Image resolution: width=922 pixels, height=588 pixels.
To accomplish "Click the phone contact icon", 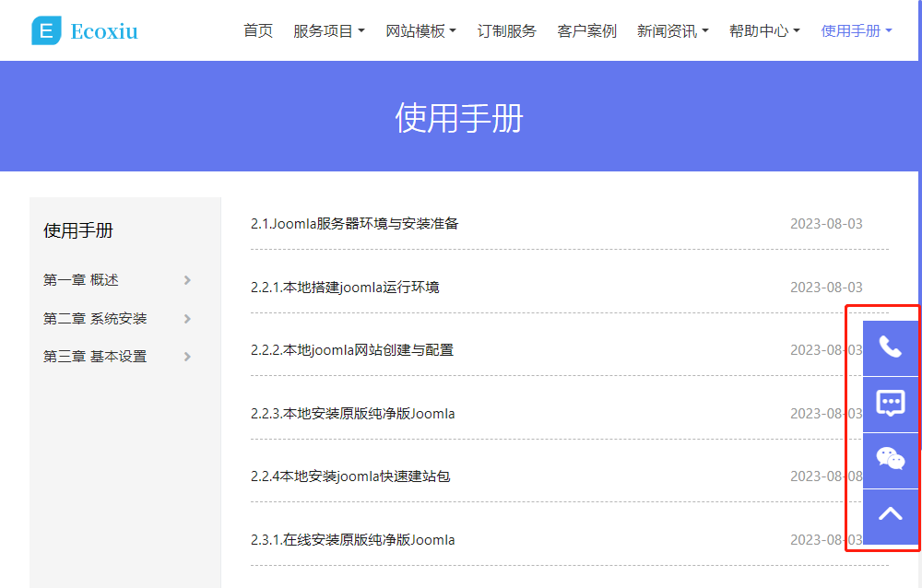I will tap(890, 347).
